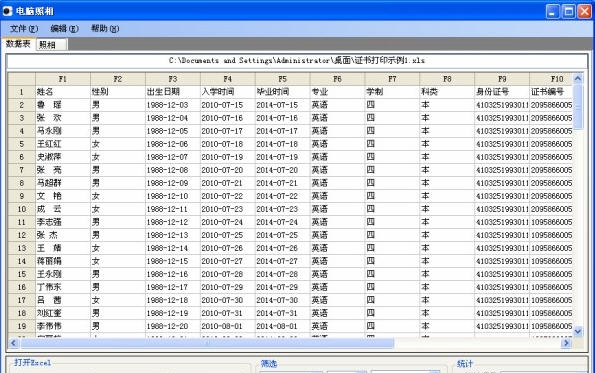Open the 编辑 menu

tap(65, 29)
